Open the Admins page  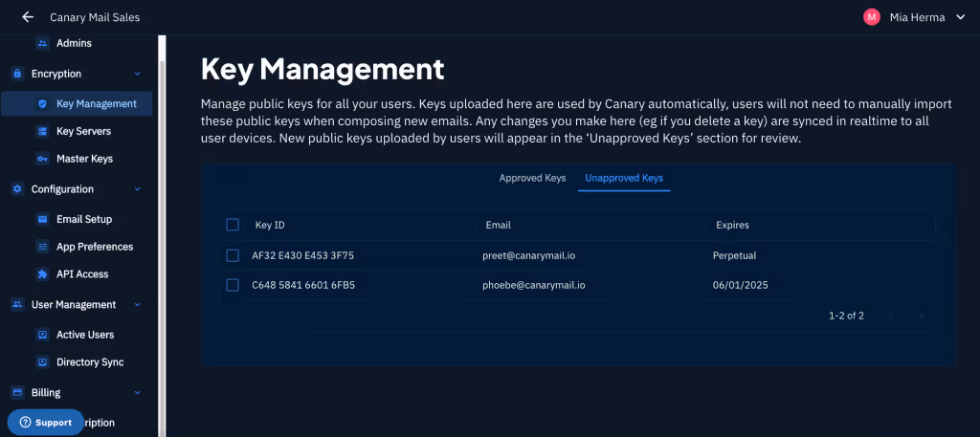click(x=77, y=43)
